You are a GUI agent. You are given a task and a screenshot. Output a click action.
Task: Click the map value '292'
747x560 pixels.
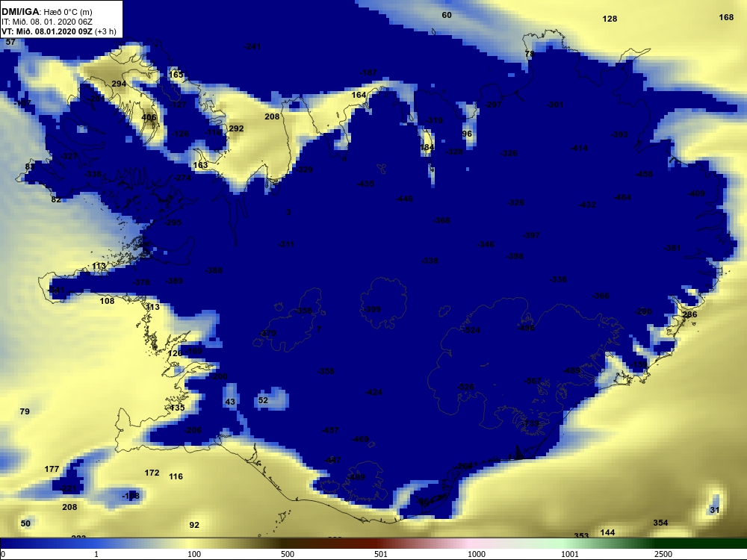(x=236, y=128)
